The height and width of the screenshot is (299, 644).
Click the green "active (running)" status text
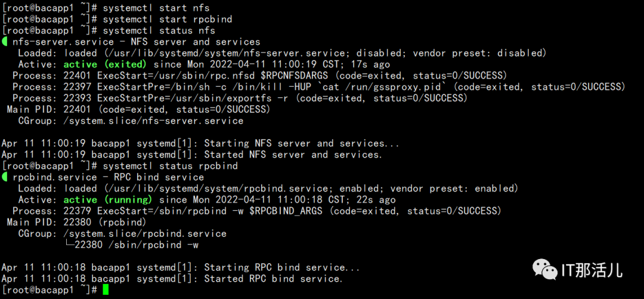pyautogui.click(x=107, y=200)
